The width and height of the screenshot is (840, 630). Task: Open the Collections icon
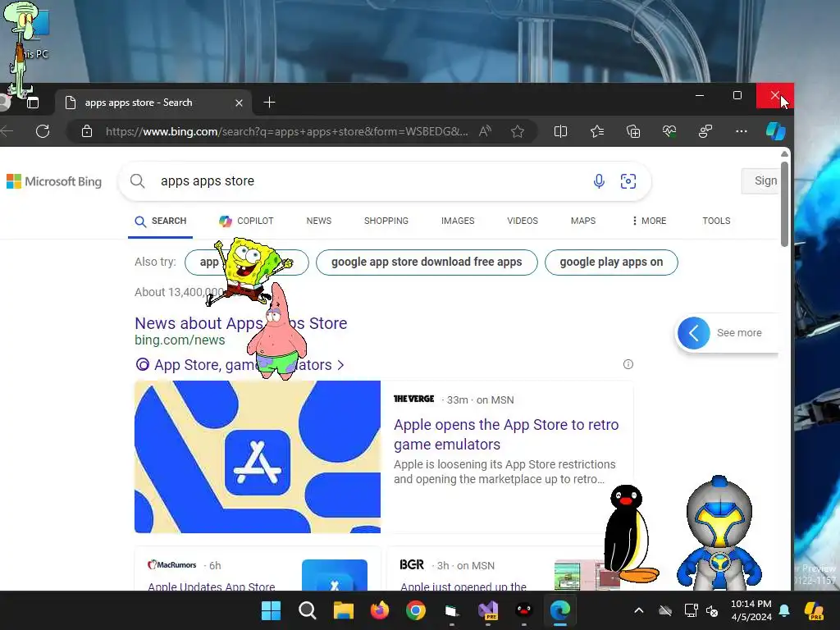pos(633,131)
